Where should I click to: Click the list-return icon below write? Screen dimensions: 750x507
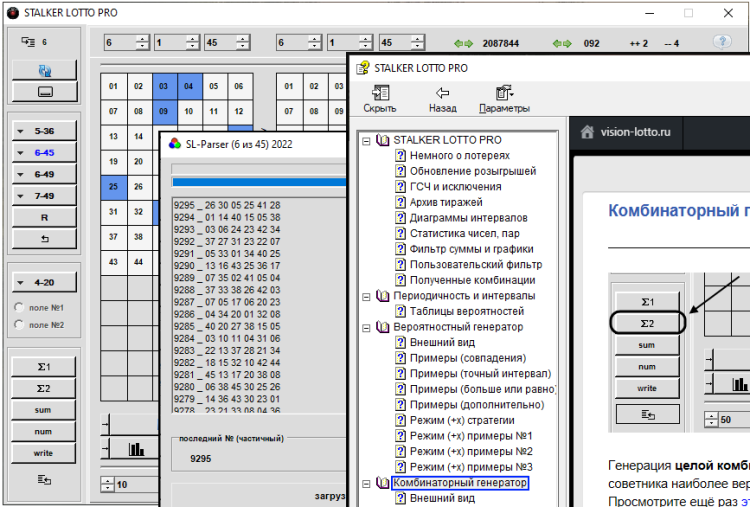coord(45,480)
